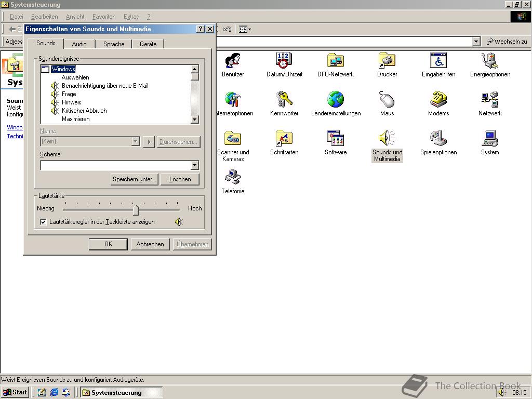Toggle Lautstärkeregler in der Taskleiste anzeigen
The height and width of the screenshot is (399, 532).
(43, 222)
